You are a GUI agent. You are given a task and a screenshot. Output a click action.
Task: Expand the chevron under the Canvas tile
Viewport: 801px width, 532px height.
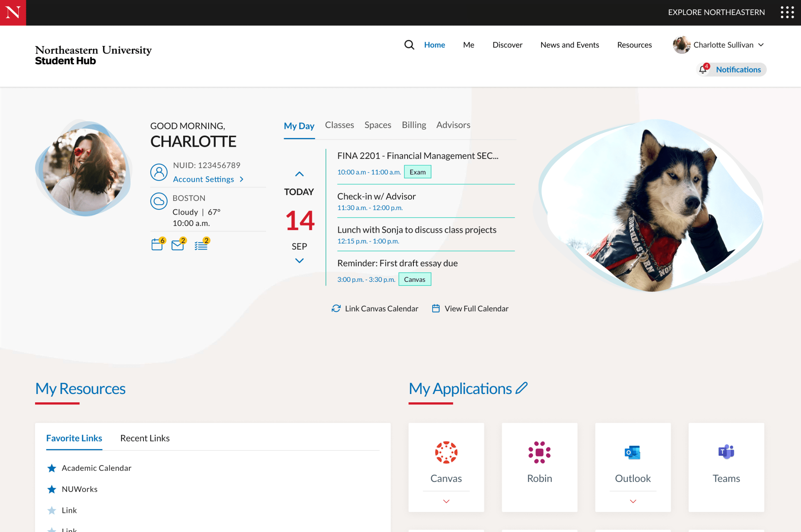[x=446, y=501]
